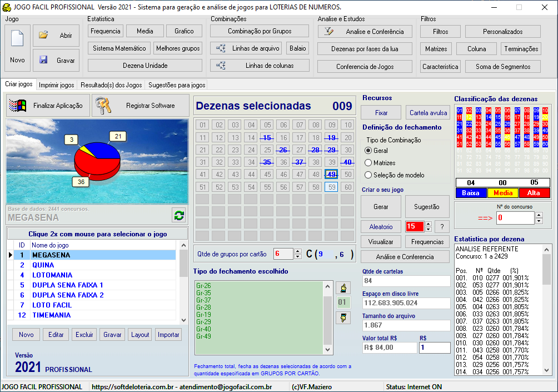The height and width of the screenshot is (392, 558).
Task: Open Cartela avulsa
Action: (427, 112)
